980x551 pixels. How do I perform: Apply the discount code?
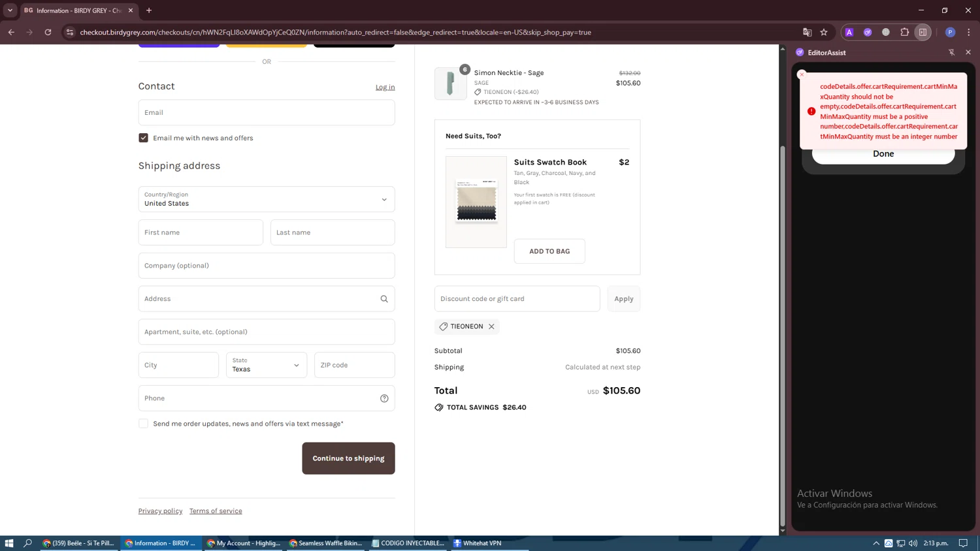click(x=623, y=299)
